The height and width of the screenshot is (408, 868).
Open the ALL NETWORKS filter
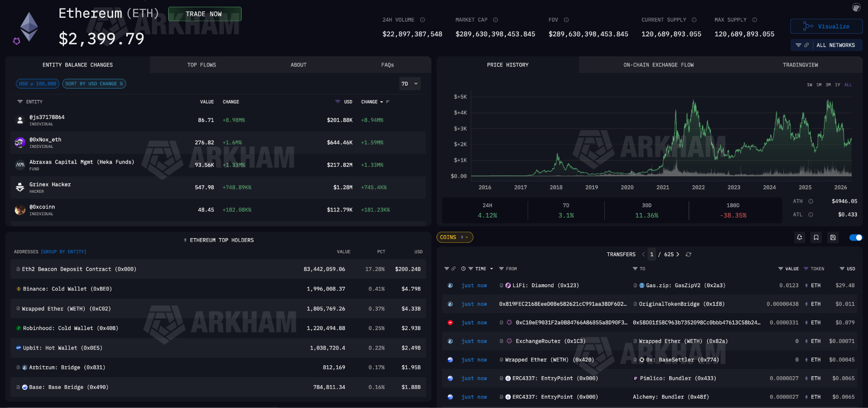(x=826, y=45)
